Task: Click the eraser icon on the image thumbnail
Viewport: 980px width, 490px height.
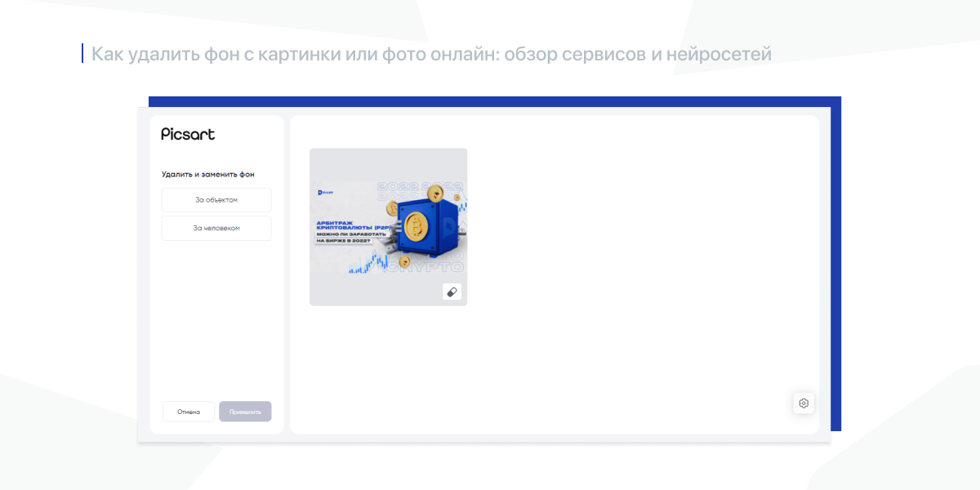Action: coord(452,292)
